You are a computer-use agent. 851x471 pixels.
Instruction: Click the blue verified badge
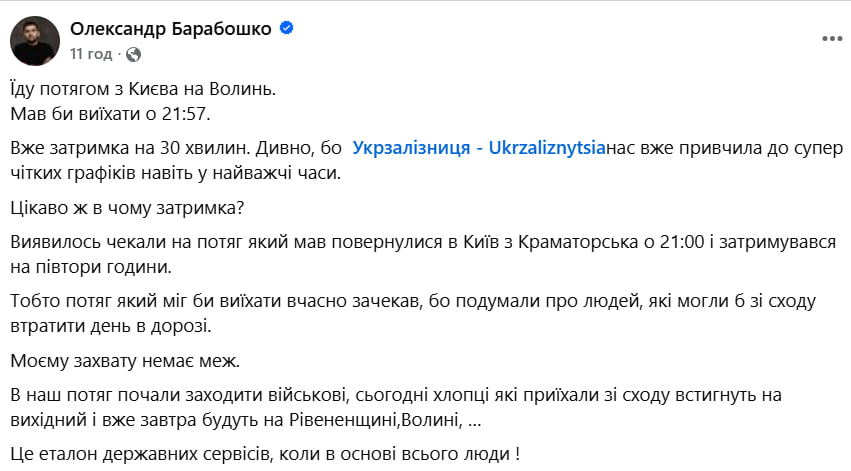pyautogui.click(x=287, y=30)
